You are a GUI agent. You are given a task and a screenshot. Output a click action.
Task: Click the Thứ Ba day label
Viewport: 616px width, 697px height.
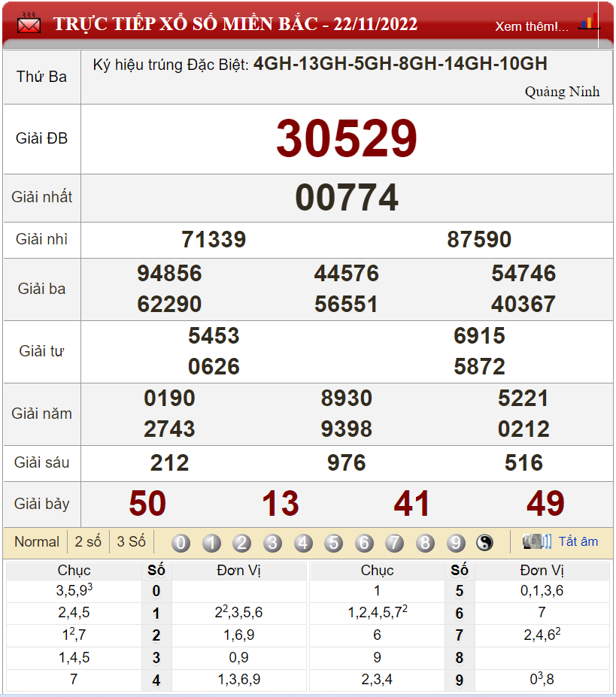point(42,77)
